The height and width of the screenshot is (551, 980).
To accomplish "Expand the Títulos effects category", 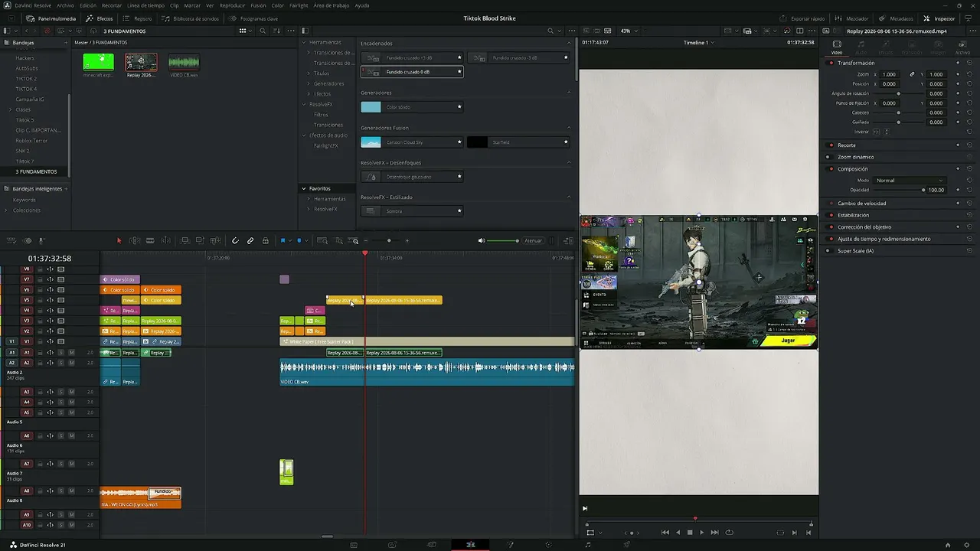I will pos(309,73).
